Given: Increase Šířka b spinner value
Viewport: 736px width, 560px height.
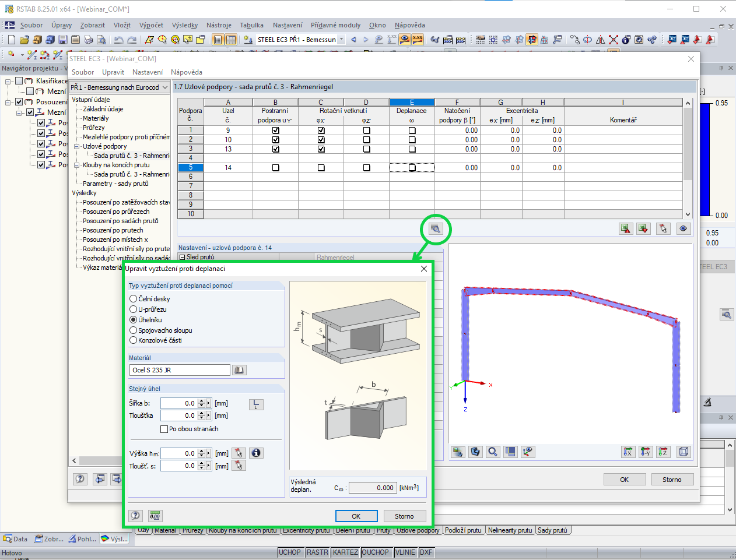Looking at the screenshot, I should pos(201,401).
